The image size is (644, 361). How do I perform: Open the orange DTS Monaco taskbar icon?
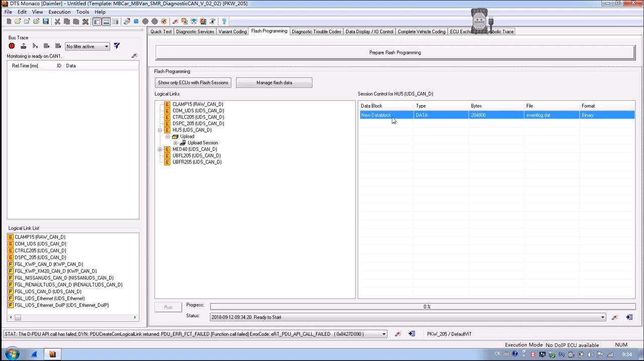pyautogui.click(x=53, y=354)
